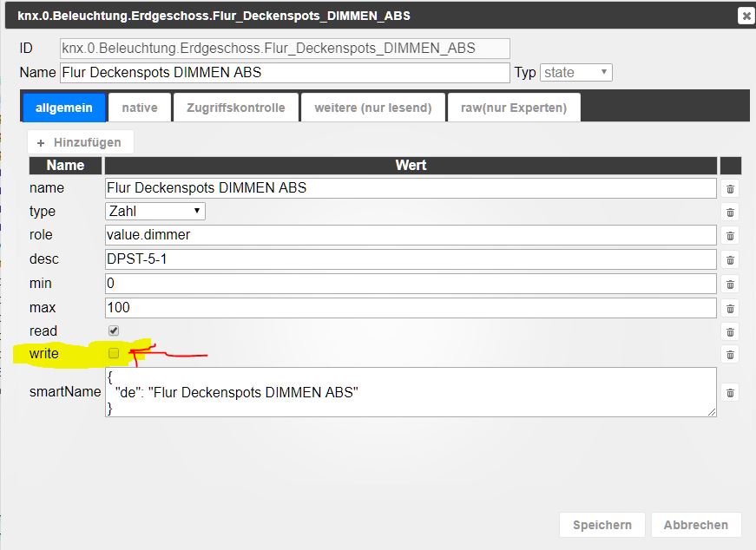Click the 'desc' row label

tap(44, 259)
